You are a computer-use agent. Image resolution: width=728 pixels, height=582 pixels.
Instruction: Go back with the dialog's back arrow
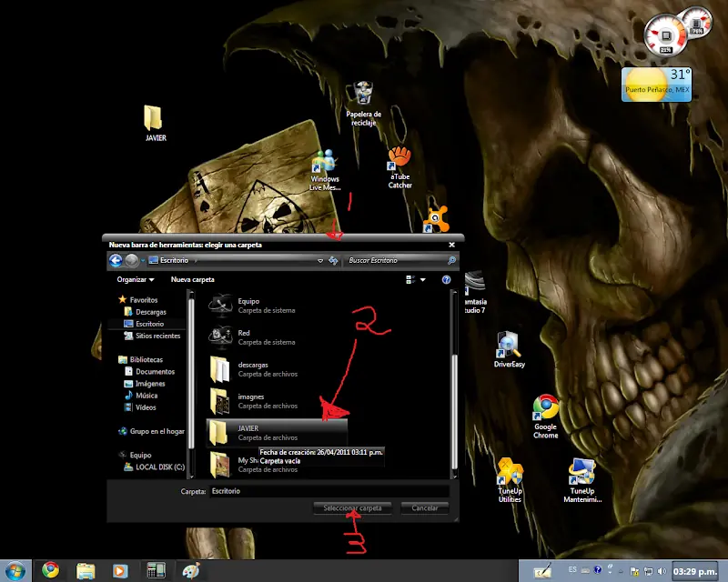click(116, 260)
